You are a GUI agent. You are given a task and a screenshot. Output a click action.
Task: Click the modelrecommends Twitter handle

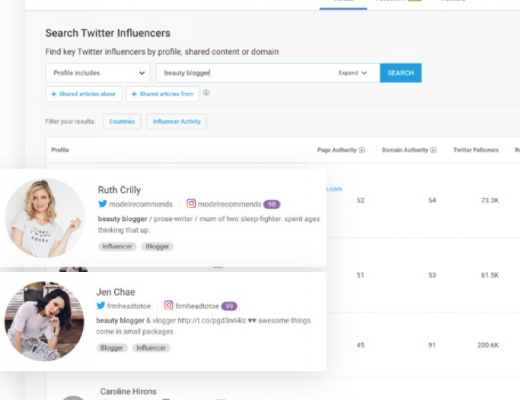click(141, 204)
